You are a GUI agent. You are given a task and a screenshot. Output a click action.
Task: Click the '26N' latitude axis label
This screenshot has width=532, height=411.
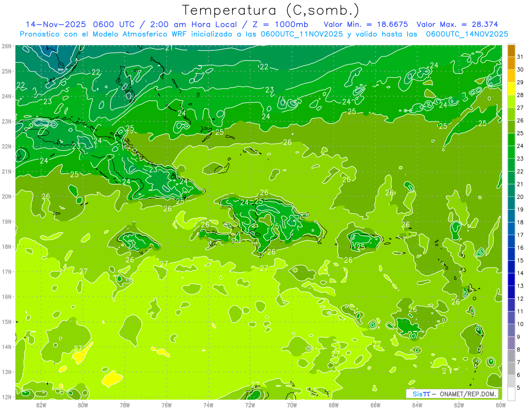[6, 46]
